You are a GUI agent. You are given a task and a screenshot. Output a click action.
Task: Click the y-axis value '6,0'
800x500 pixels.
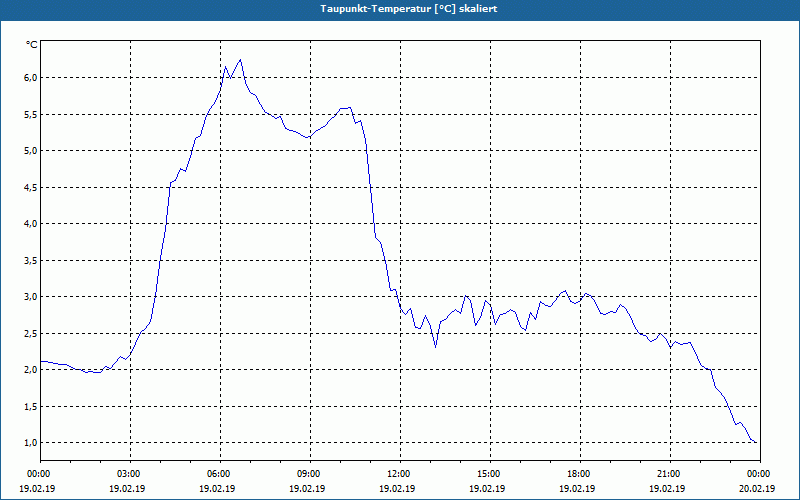[31, 78]
